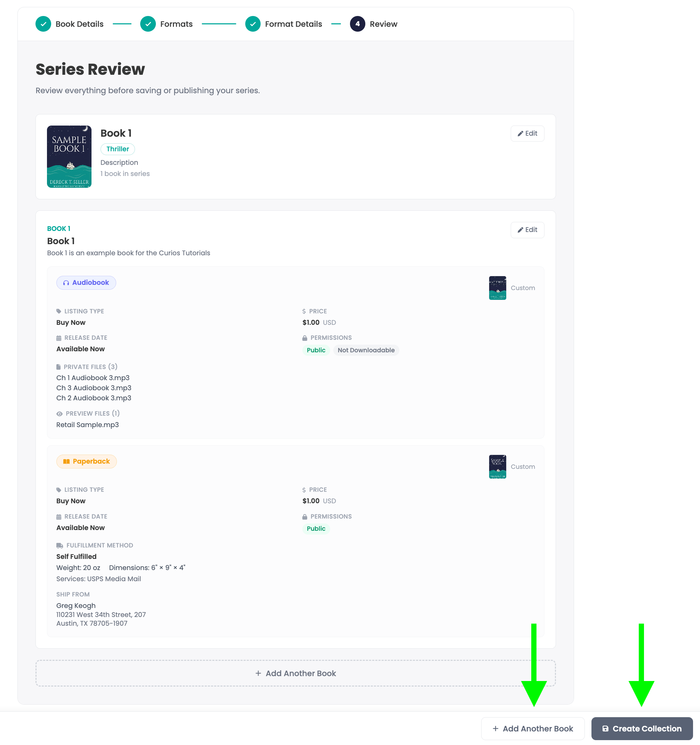Click the Paperback custom cover thumbnail

coord(498,466)
